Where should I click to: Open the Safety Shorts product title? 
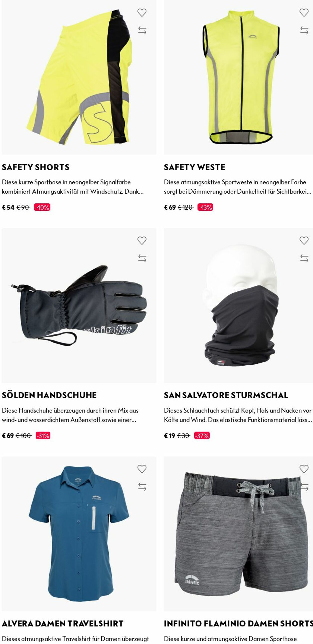point(36,167)
